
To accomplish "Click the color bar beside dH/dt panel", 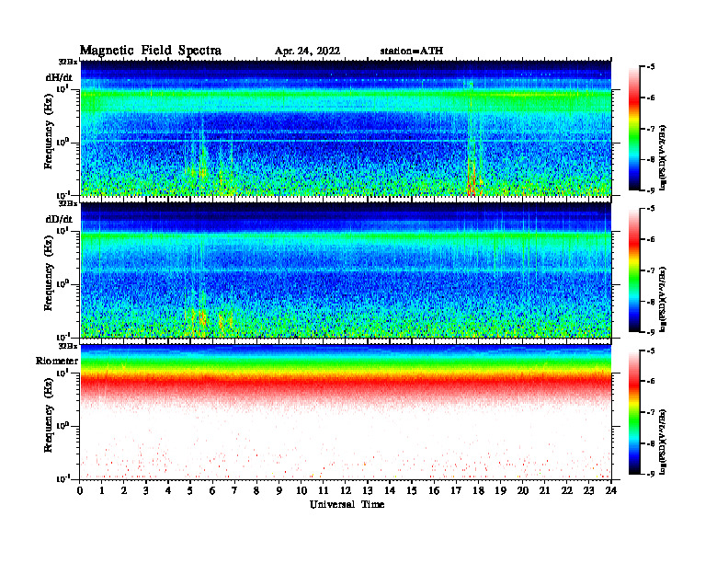I will tap(634, 129).
